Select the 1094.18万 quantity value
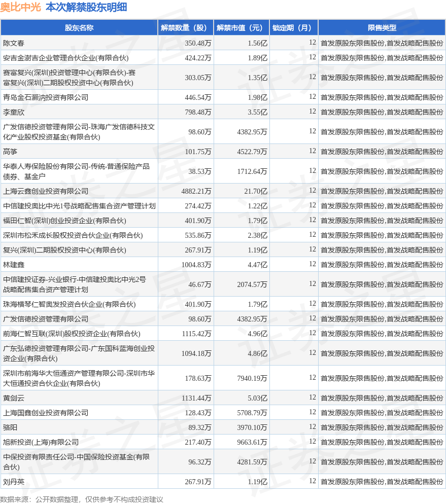 click(196, 353)
